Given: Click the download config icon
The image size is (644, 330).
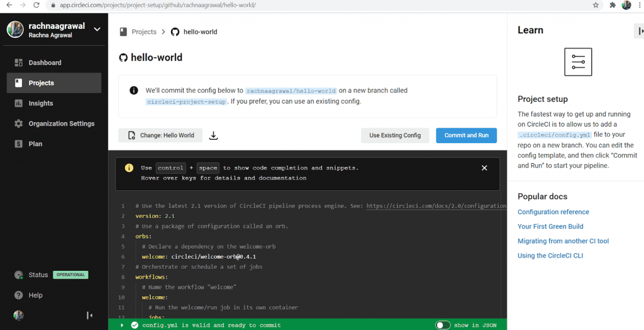Looking at the screenshot, I should pyautogui.click(x=213, y=135).
